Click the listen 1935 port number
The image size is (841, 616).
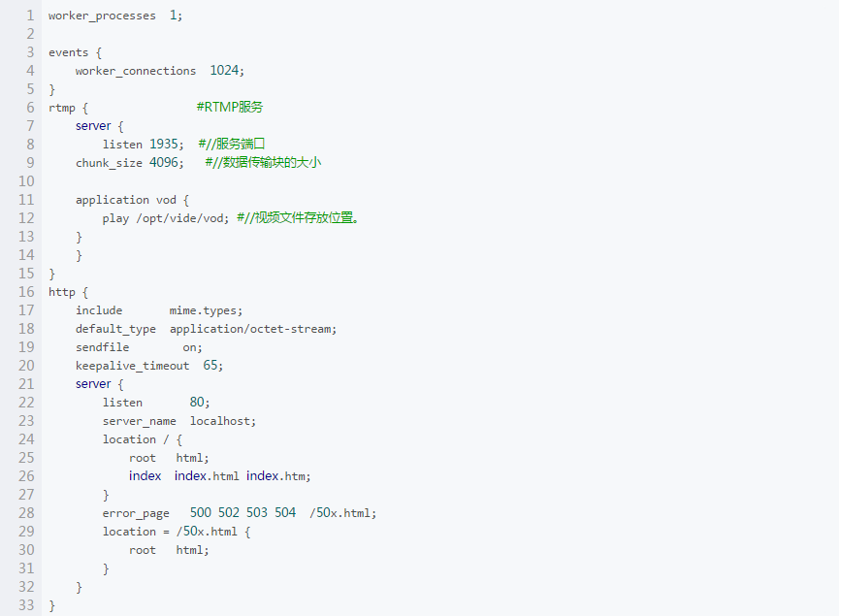tap(164, 145)
